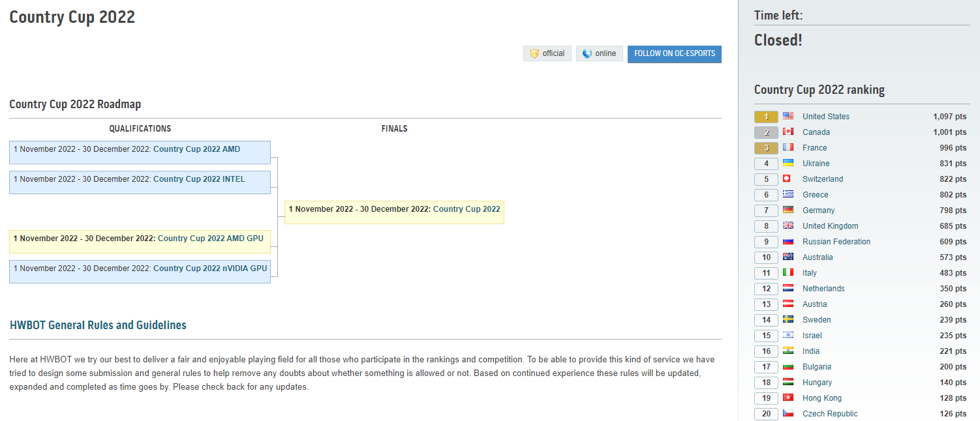Viewport: 980px width, 421px height.
Task: Click the Australia flag icon
Action: (x=788, y=257)
